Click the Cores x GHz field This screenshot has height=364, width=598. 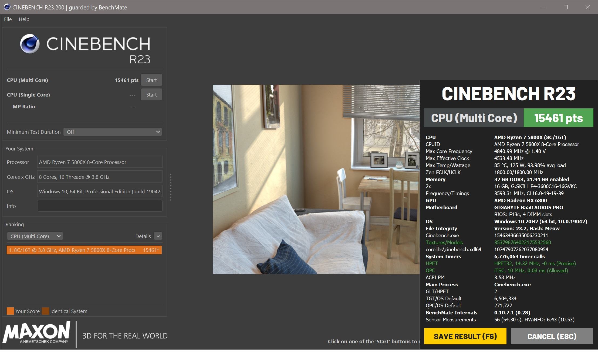pos(100,177)
